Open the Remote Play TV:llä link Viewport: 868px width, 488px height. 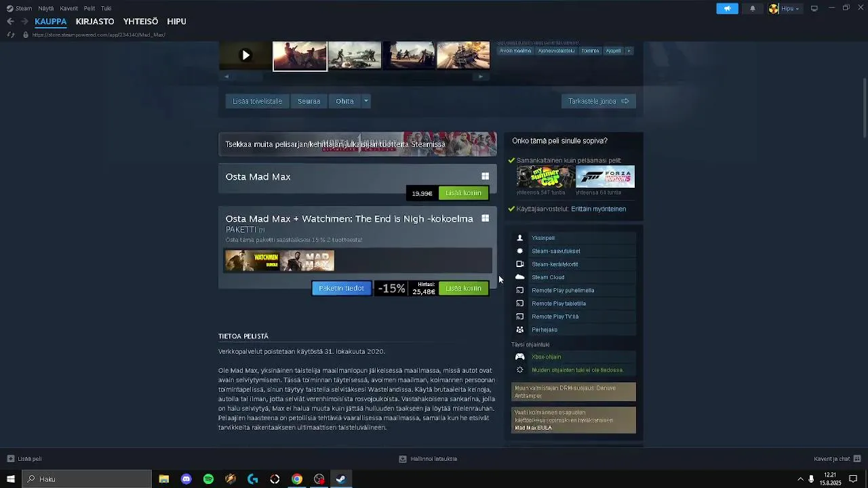[555, 317]
